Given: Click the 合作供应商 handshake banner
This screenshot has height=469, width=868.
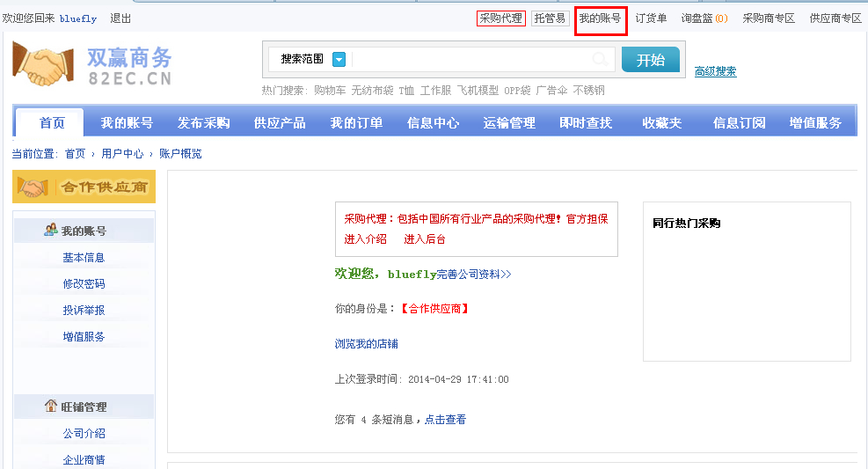Looking at the screenshot, I should click(x=84, y=187).
